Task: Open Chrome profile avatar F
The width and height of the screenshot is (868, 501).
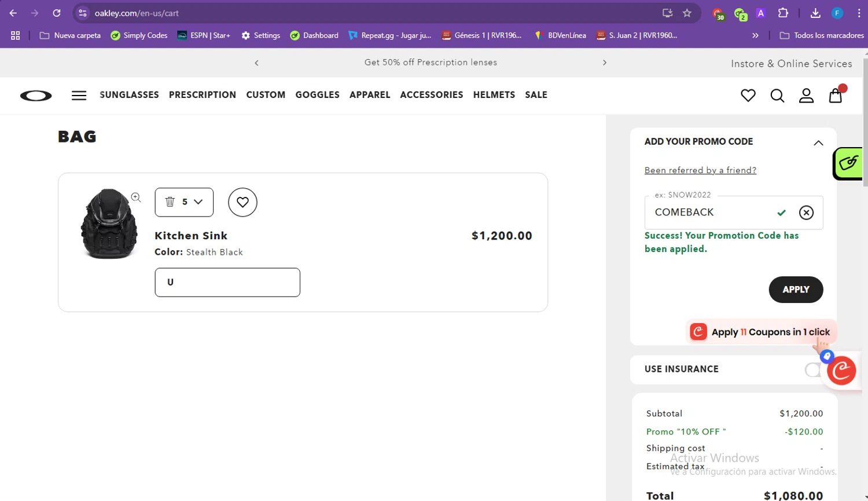Action: coord(837,13)
